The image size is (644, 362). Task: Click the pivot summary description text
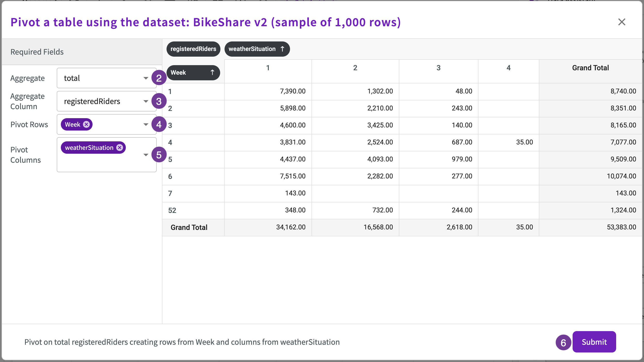[x=182, y=342]
